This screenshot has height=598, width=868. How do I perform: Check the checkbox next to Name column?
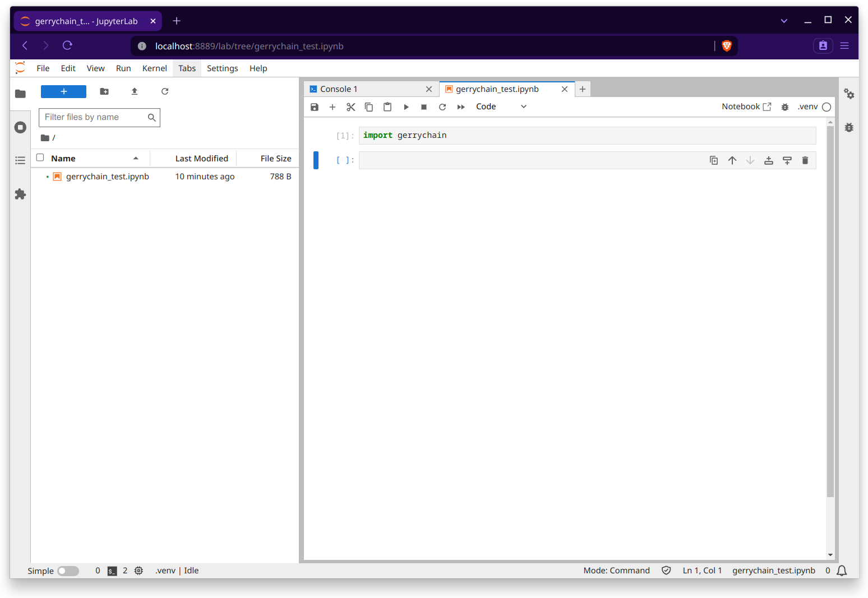40,157
